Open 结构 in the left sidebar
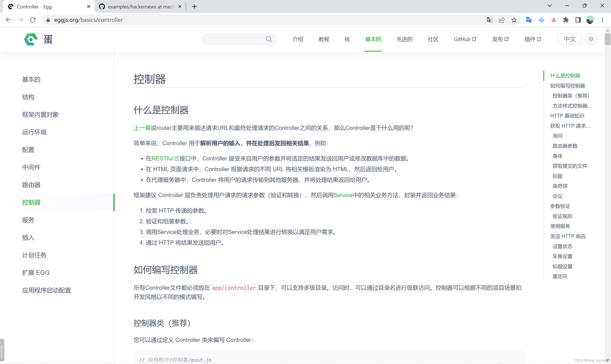Screen dimensions: 611x364 [28, 97]
